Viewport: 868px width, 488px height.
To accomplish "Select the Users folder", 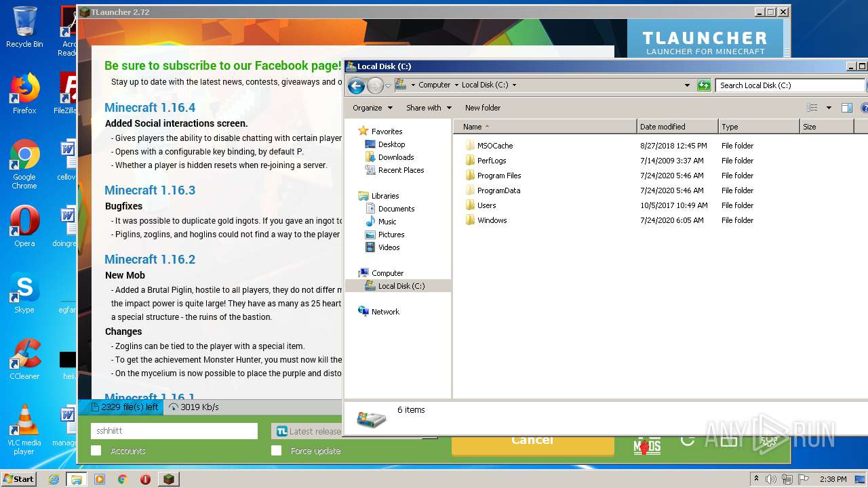I will (x=486, y=205).
